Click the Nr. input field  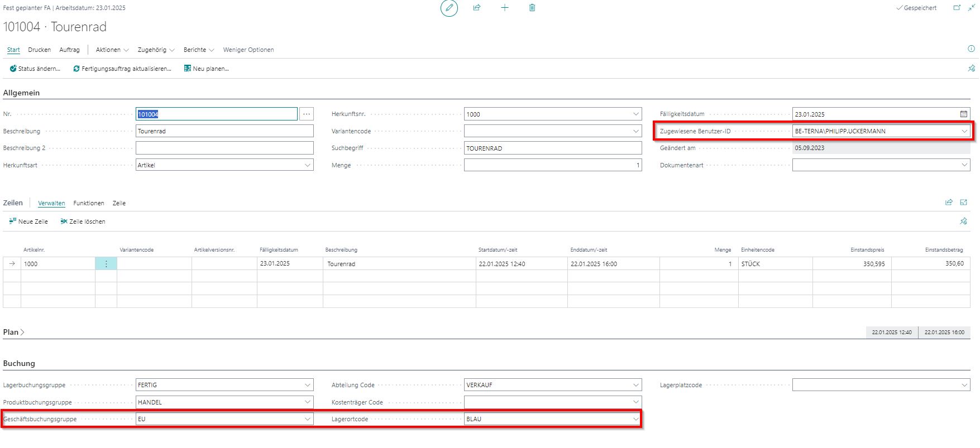tap(217, 114)
